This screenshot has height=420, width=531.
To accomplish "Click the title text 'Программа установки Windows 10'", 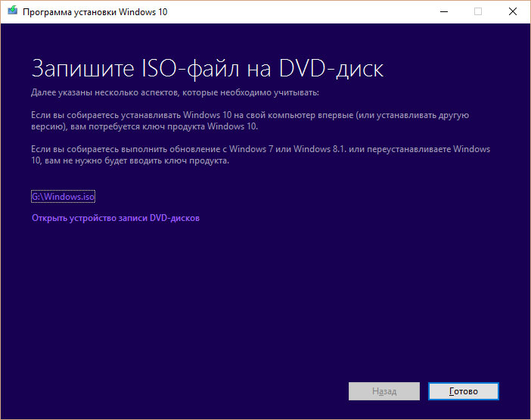I will [x=95, y=12].
